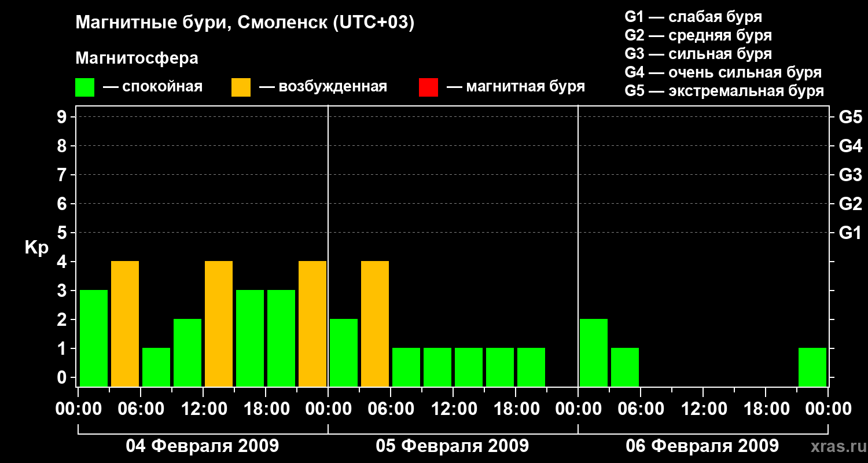Click the Магнитосфера legend heading
The image size is (868, 463).
tap(137, 58)
